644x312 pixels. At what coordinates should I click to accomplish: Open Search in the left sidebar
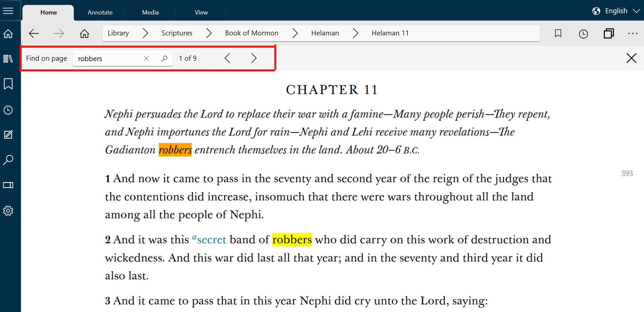point(8,160)
